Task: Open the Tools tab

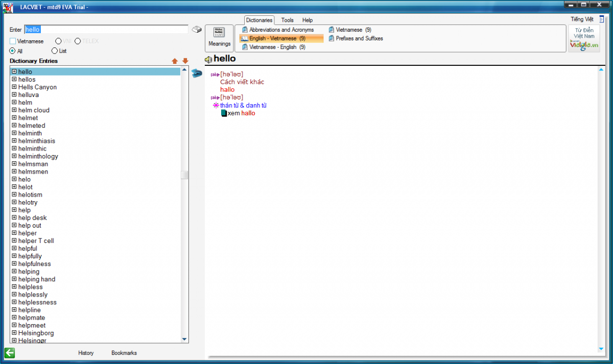Action: click(288, 20)
